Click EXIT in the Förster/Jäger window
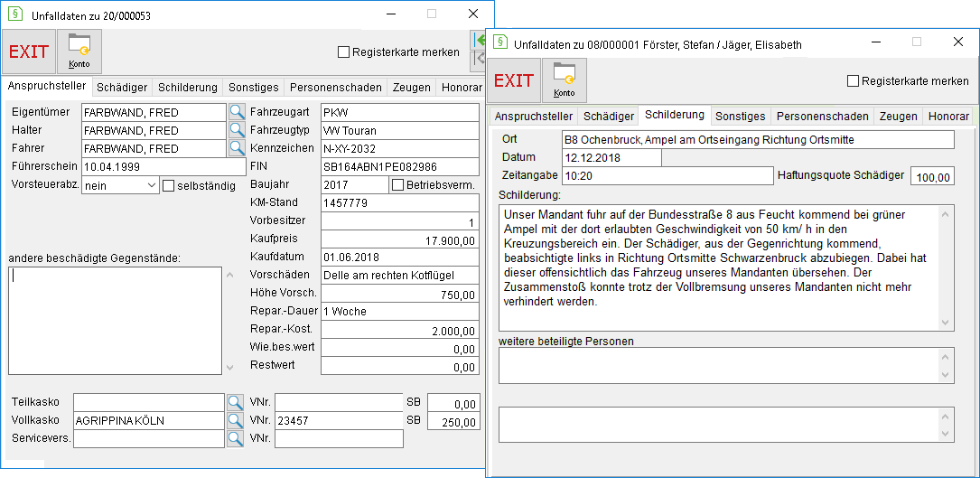980x478 pixels. [x=514, y=80]
